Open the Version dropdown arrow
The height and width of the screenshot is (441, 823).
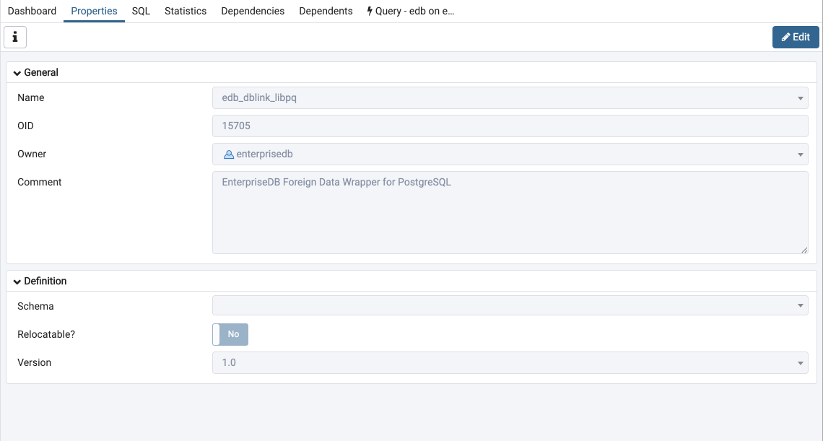pos(800,362)
